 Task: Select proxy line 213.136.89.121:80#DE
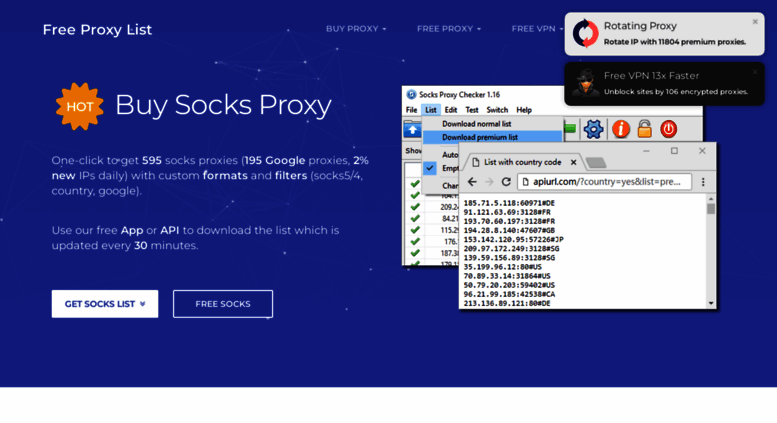pos(506,303)
